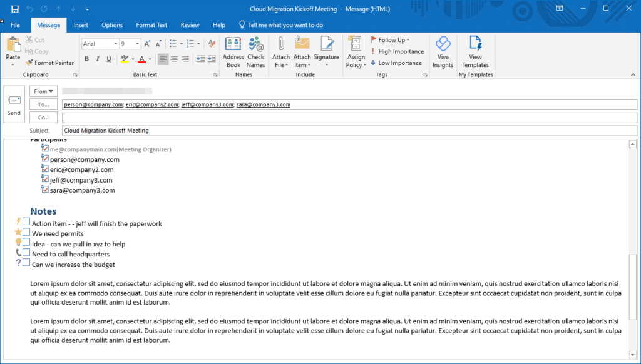Align text right
The width and height of the screenshot is (641, 364).
[185, 59]
